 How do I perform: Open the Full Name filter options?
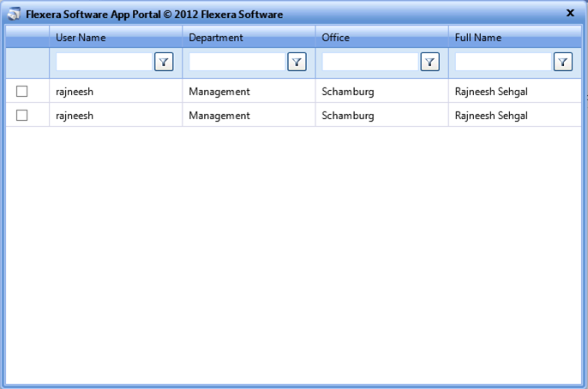tap(562, 62)
